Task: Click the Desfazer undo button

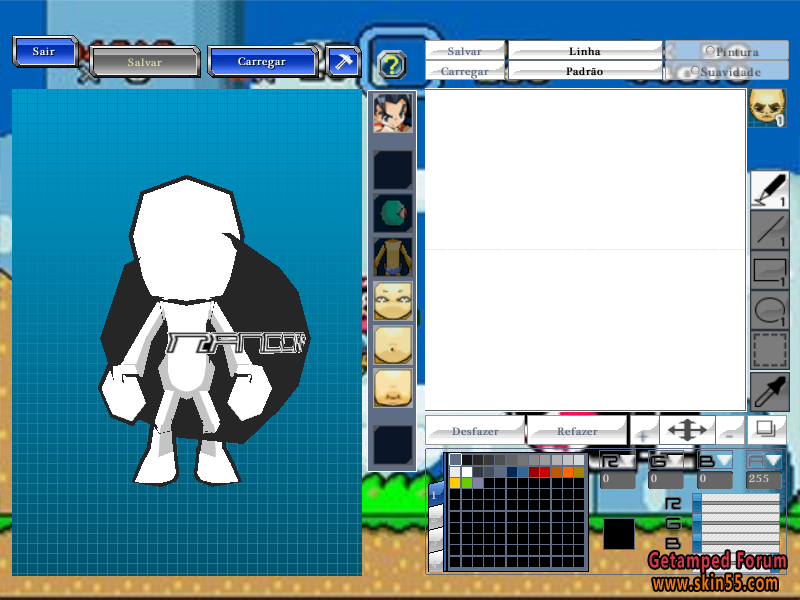Action: pos(475,431)
